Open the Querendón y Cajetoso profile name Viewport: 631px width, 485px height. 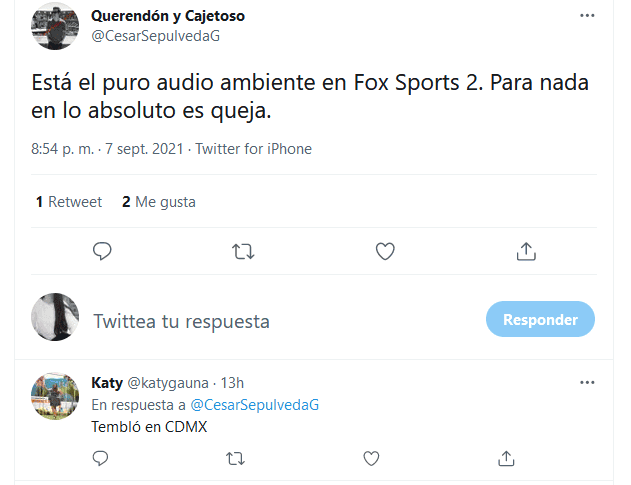pos(168,16)
